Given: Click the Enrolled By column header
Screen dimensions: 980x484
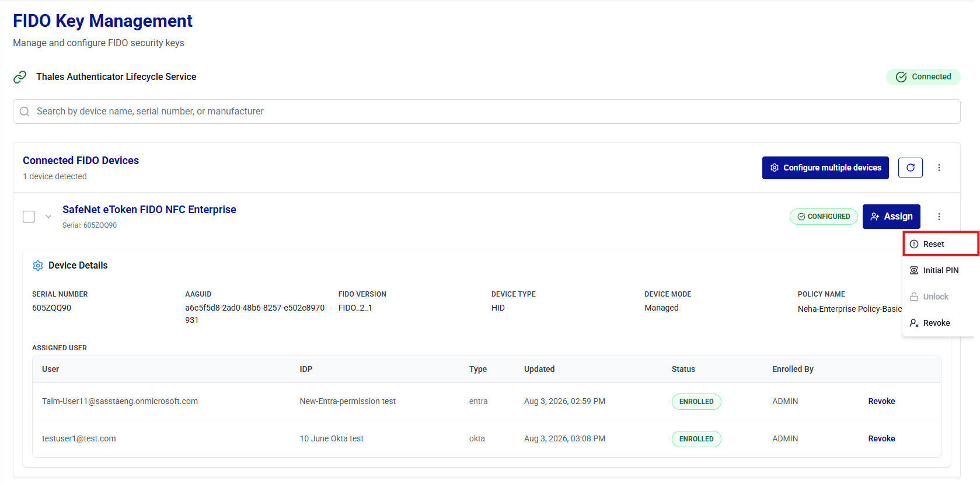Looking at the screenshot, I should (x=793, y=369).
